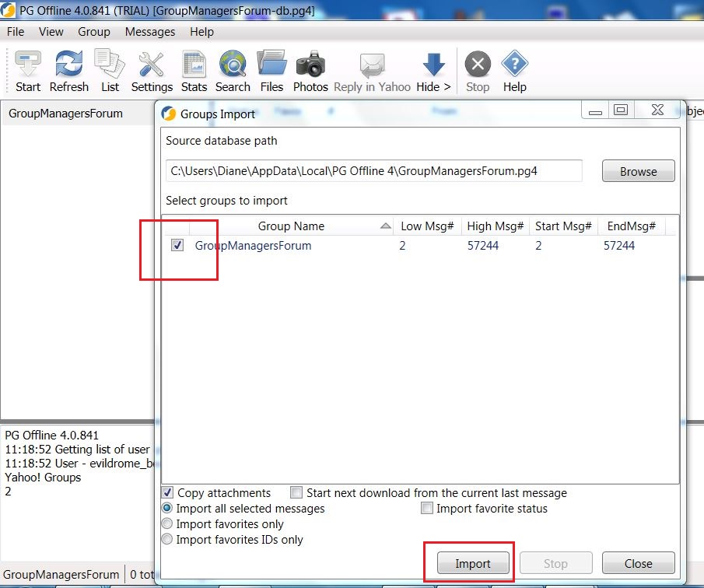Image resolution: width=704 pixels, height=588 pixels.
Task: Select Import favorites only option
Action: tap(167, 523)
